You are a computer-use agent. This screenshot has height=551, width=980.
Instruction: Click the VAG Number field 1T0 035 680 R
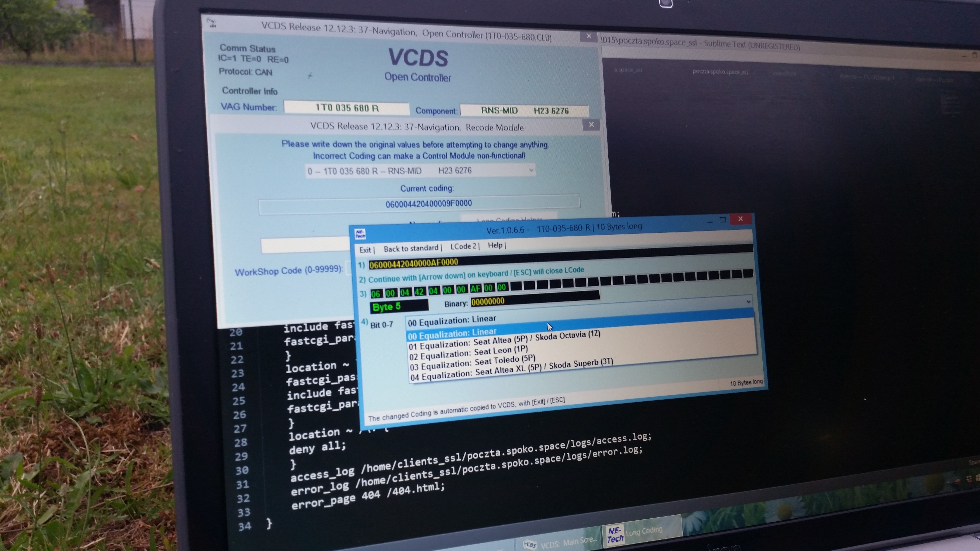(x=346, y=108)
